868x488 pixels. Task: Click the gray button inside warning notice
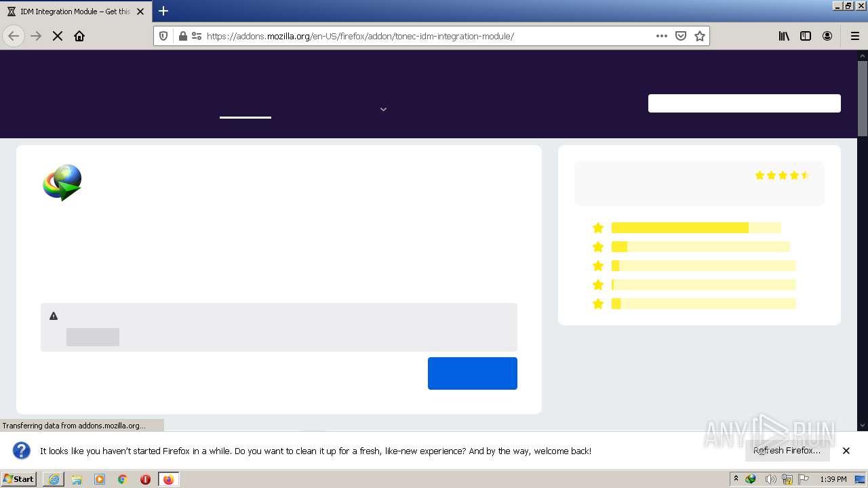93,337
